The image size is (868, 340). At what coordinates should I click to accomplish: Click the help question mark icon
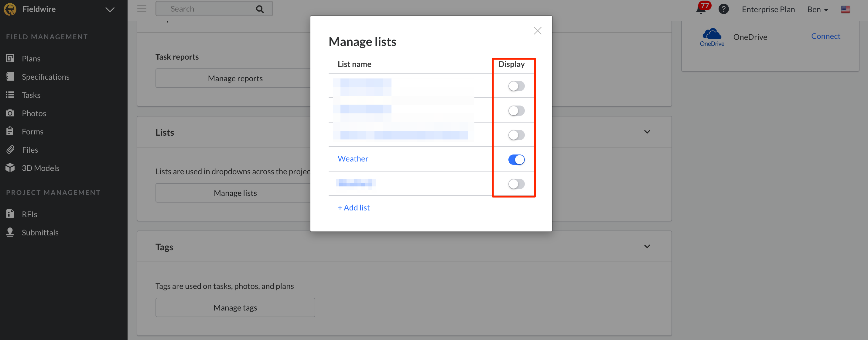click(724, 9)
